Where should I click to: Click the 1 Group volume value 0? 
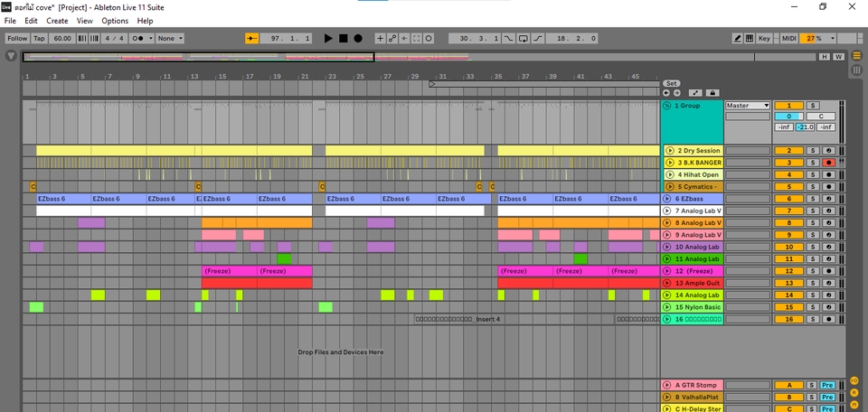[x=788, y=117]
